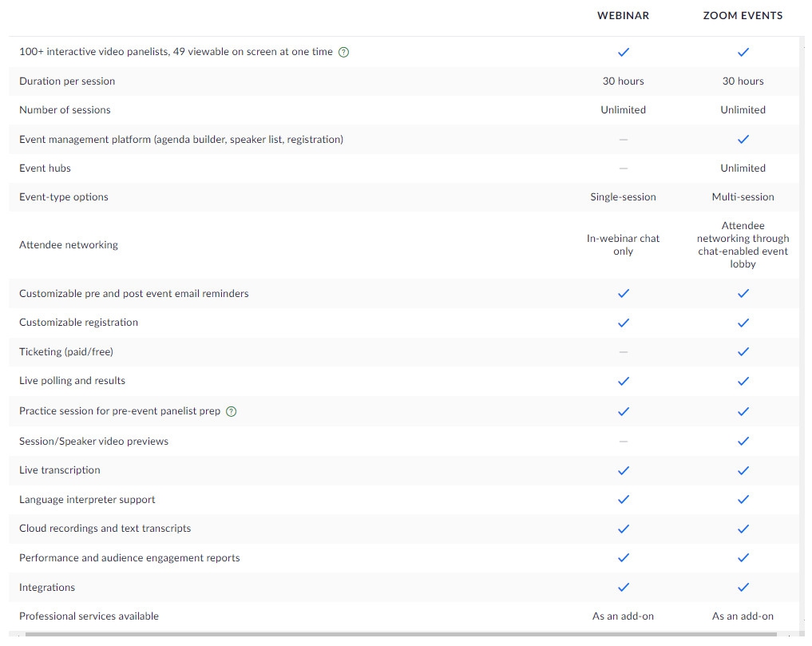Click help icon next to Practice session row
The height and width of the screenshot is (646, 812).
[232, 411]
